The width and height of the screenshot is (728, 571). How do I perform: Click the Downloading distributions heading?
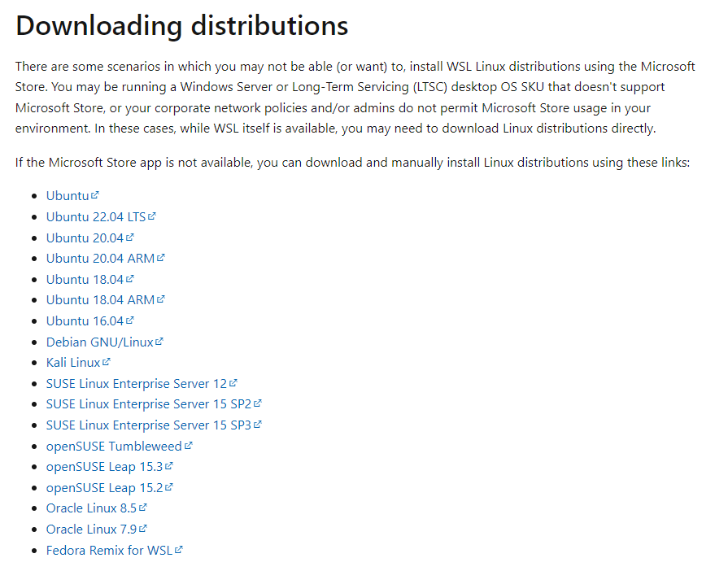tap(181, 25)
